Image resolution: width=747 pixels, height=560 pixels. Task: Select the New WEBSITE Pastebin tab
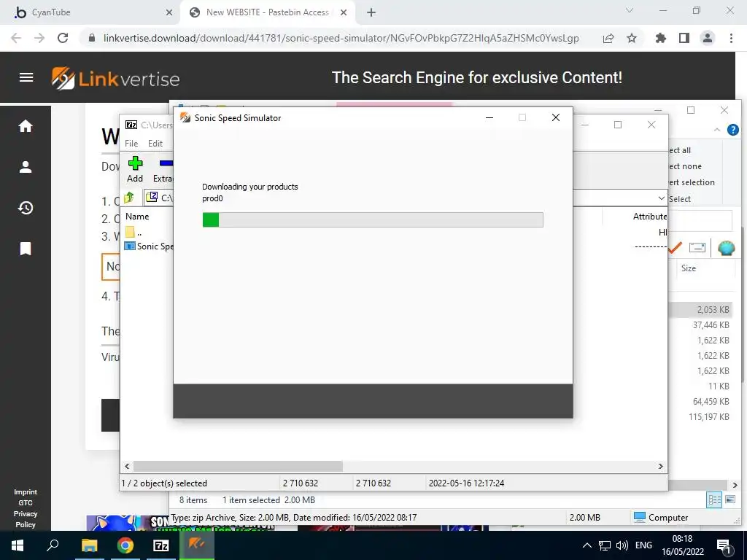268,12
